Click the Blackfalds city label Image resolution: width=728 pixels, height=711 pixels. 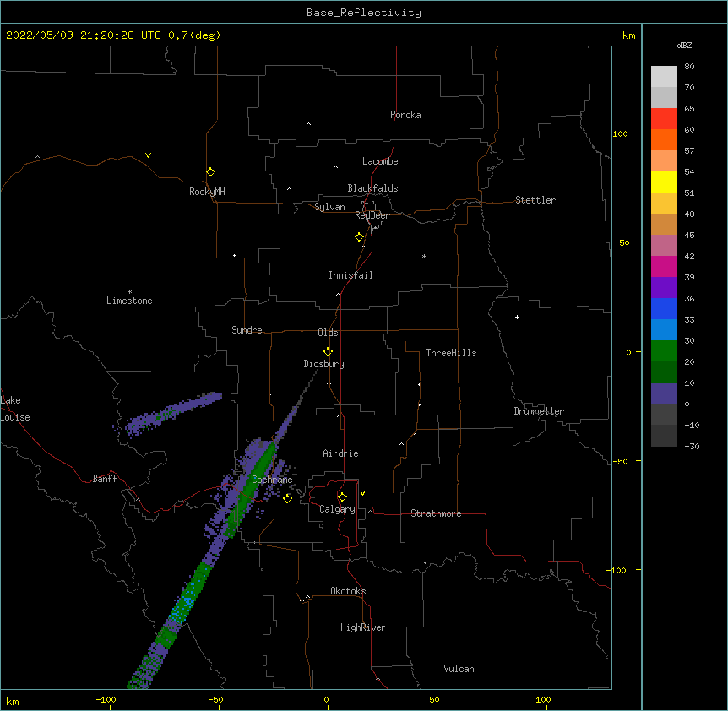372,188
